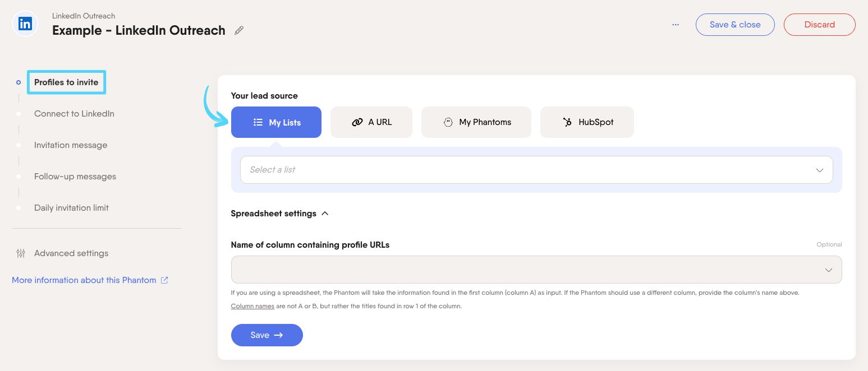The width and height of the screenshot is (868, 371).
Task: Click the step bullet beside Daily invitation limit
Action: click(19, 208)
